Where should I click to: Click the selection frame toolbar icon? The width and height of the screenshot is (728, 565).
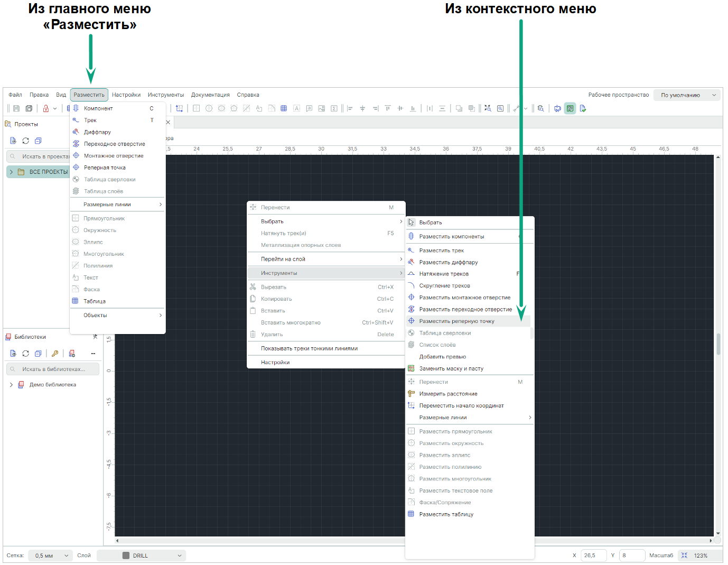coord(180,108)
